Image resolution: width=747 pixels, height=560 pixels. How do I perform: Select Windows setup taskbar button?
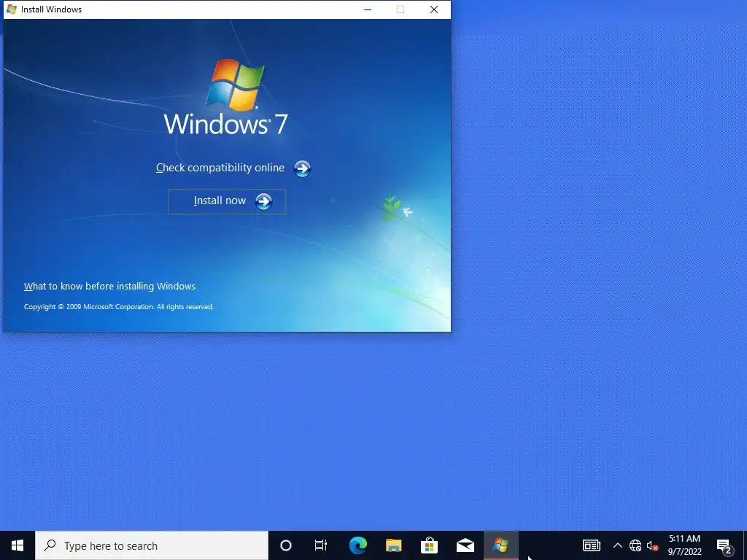coord(500,545)
